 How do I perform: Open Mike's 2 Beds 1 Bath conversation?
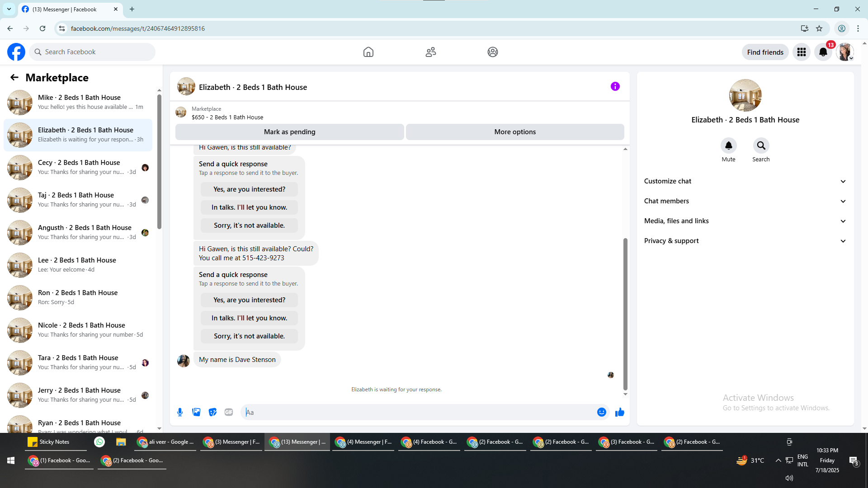coord(79,102)
